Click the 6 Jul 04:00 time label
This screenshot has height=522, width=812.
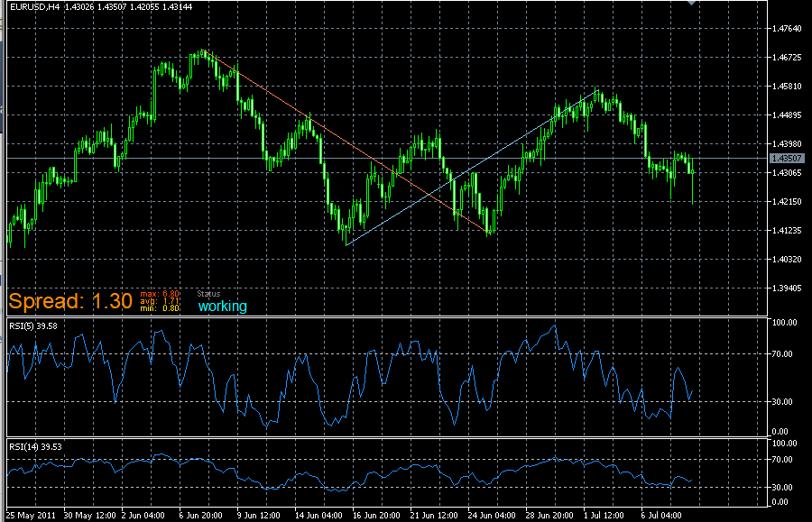661,516
